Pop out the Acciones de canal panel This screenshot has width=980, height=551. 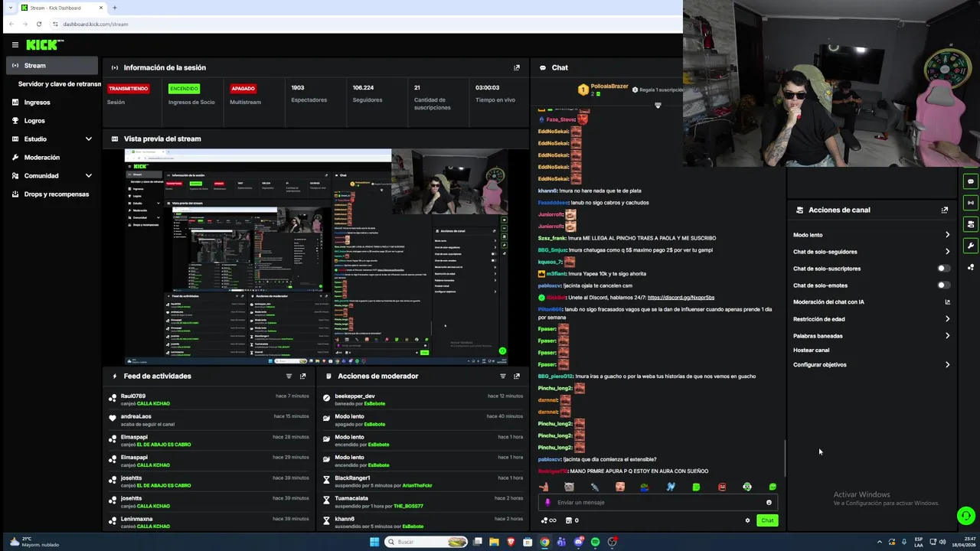945,210
